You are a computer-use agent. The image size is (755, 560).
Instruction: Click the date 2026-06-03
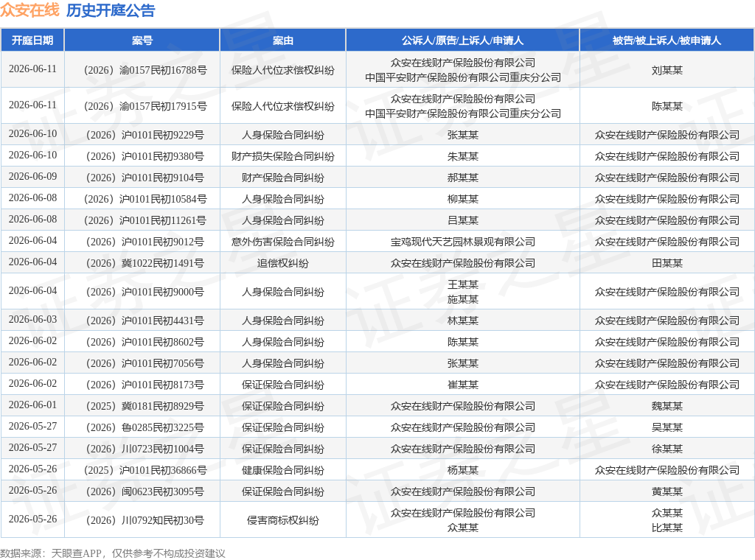point(32,320)
